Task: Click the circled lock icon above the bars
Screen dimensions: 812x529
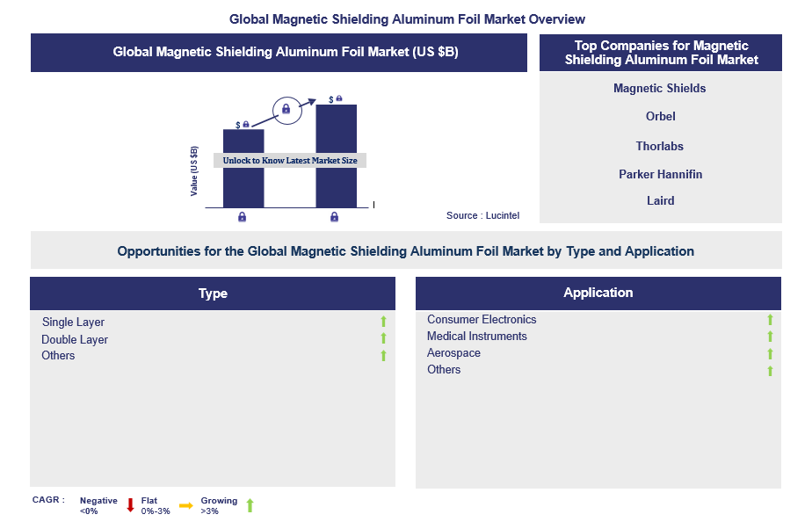Action: [x=286, y=110]
